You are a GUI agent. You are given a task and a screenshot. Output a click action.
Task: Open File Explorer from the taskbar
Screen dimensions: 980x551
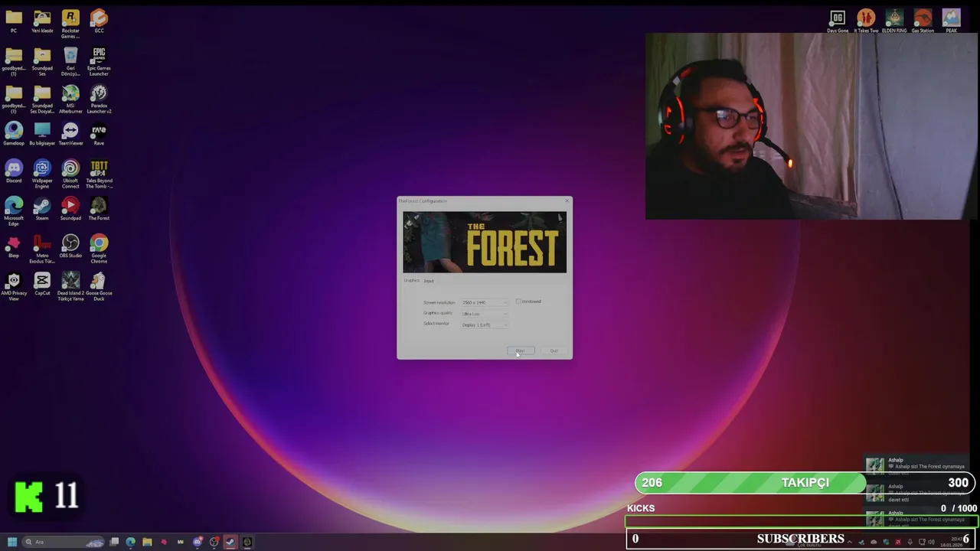pyautogui.click(x=147, y=542)
